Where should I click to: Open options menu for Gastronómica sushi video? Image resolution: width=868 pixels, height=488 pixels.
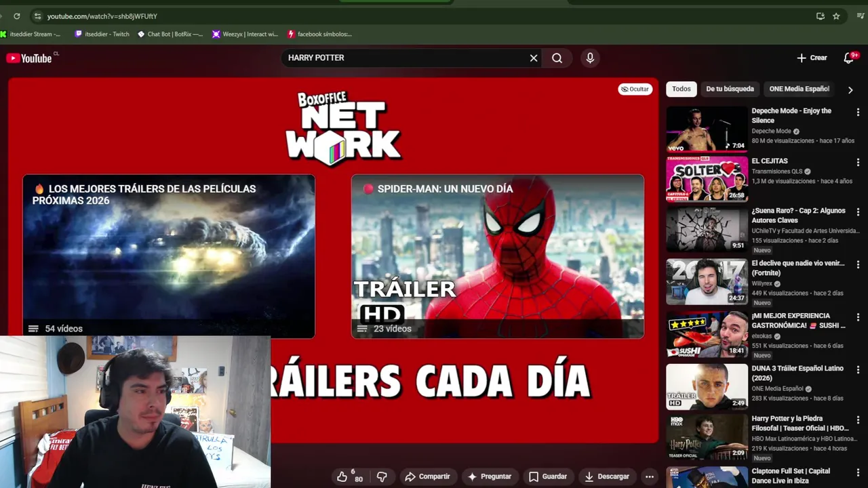click(x=858, y=317)
